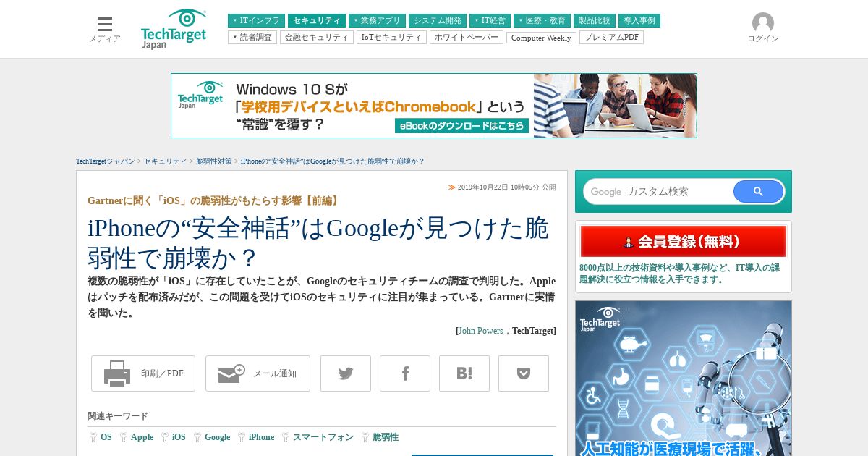Click the printer 印刷/PDF button
Viewport: 868px width, 456px height.
(143, 373)
